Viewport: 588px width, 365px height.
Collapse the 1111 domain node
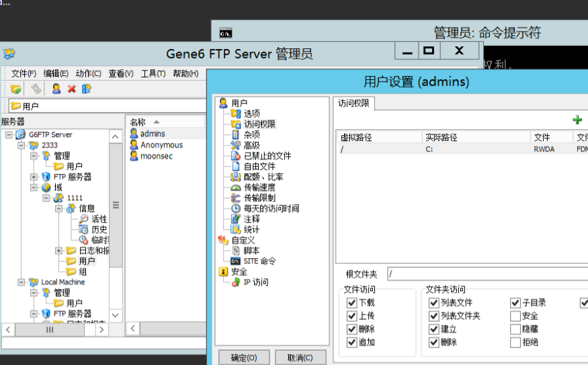(x=46, y=198)
